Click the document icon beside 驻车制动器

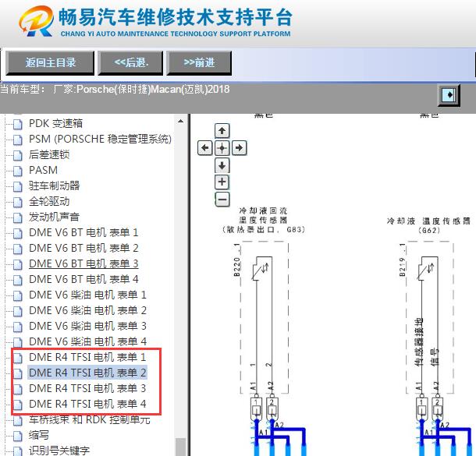[18, 186]
